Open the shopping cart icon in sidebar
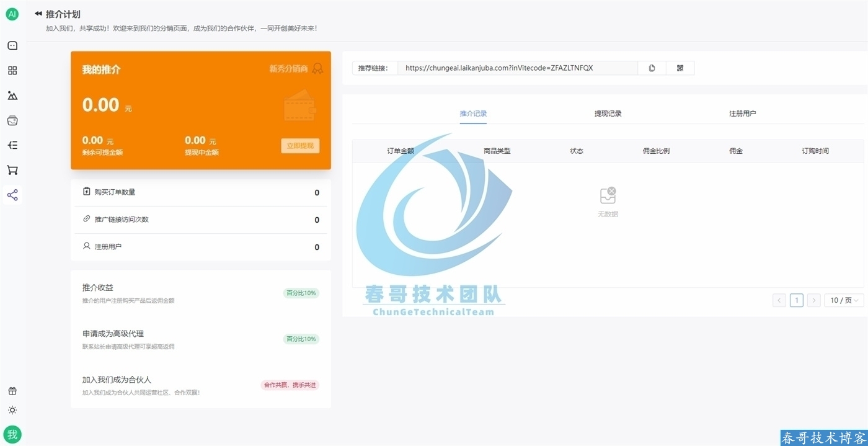The height and width of the screenshot is (446, 868). (x=12, y=170)
